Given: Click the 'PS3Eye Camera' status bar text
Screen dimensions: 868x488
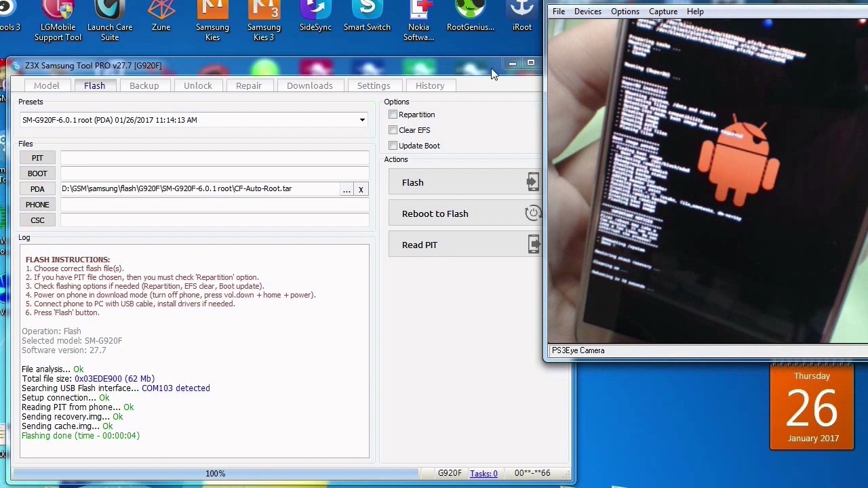Looking at the screenshot, I should 578,350.
